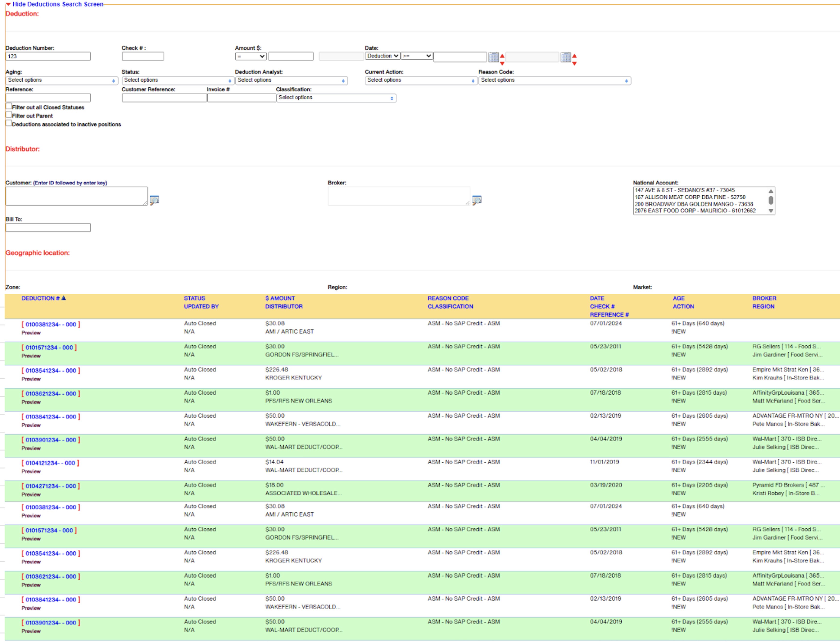
Task: Click the red up arrow after the first calendar
Action: coord(502,56)
